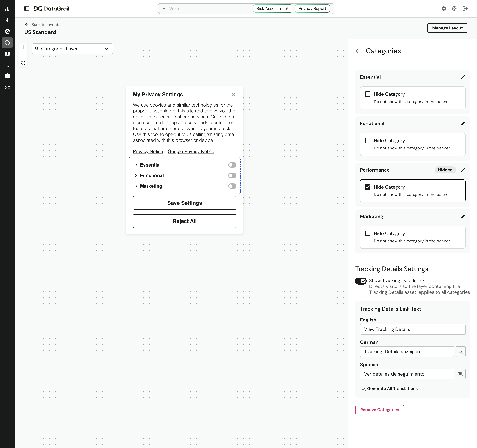
Task: Disable the Show Tracking Details link toggle
Action: point(361,281)
